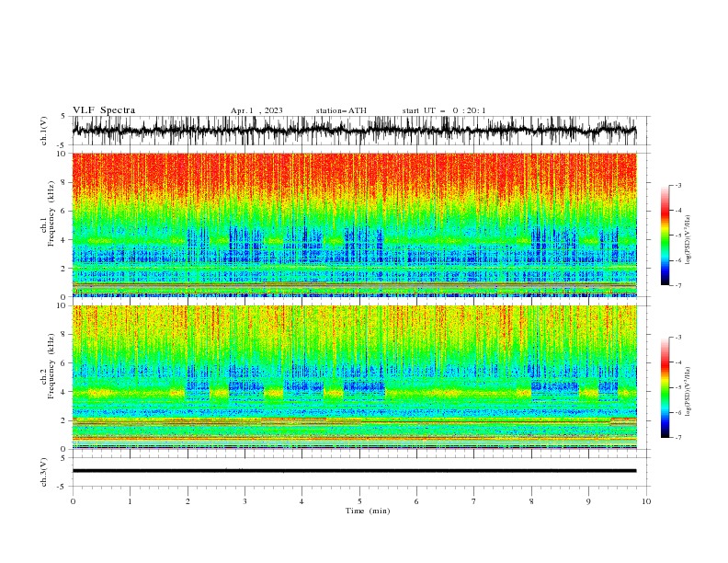
Task: Click the ch.1 voltage waveform trace
Action: click(354, 131)
